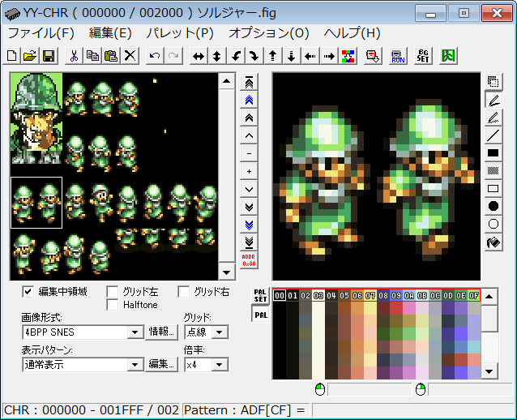Select the outline rectangle tool
The image size is (517, 420).
point(493,188)
